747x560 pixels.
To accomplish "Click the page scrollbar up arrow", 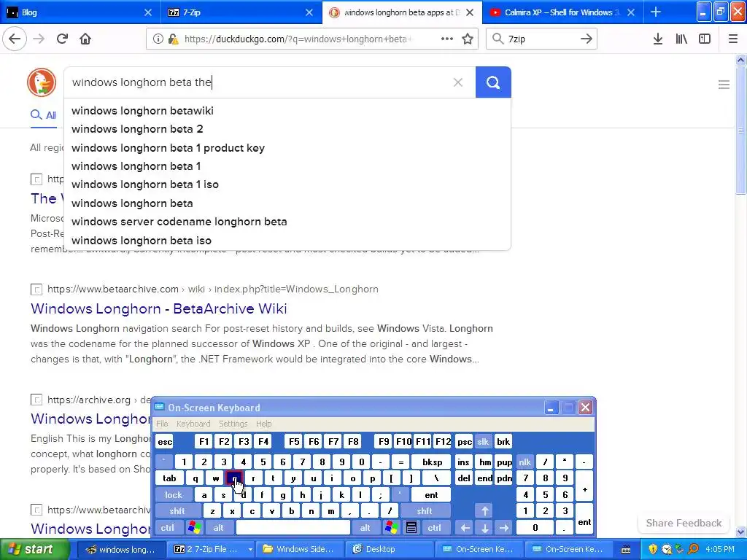I will tap(740, 60).
